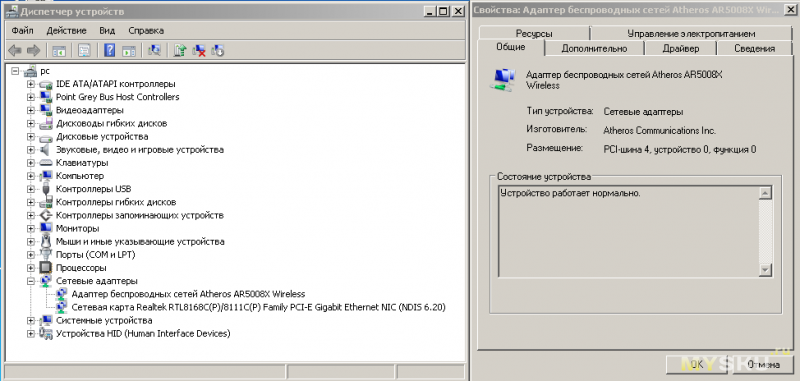
Task: Open the Файл menu
Action: [x=22, y=31]
